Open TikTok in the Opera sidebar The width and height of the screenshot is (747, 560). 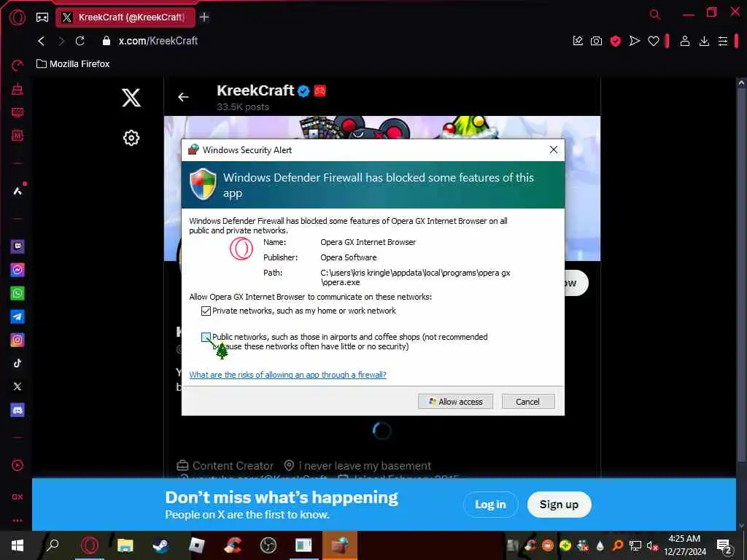coord(18,363)
